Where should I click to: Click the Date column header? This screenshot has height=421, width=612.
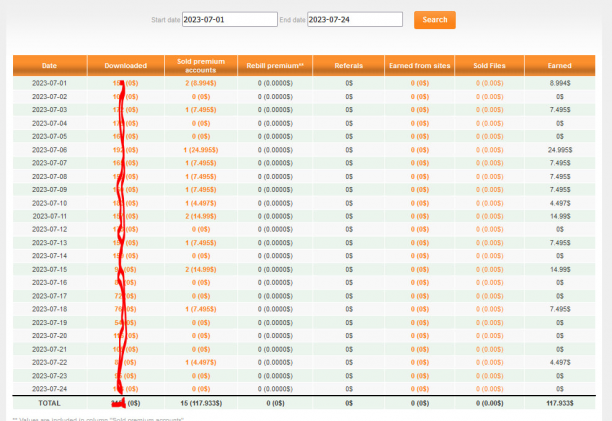pyautogui.click(x=50, y=66)
